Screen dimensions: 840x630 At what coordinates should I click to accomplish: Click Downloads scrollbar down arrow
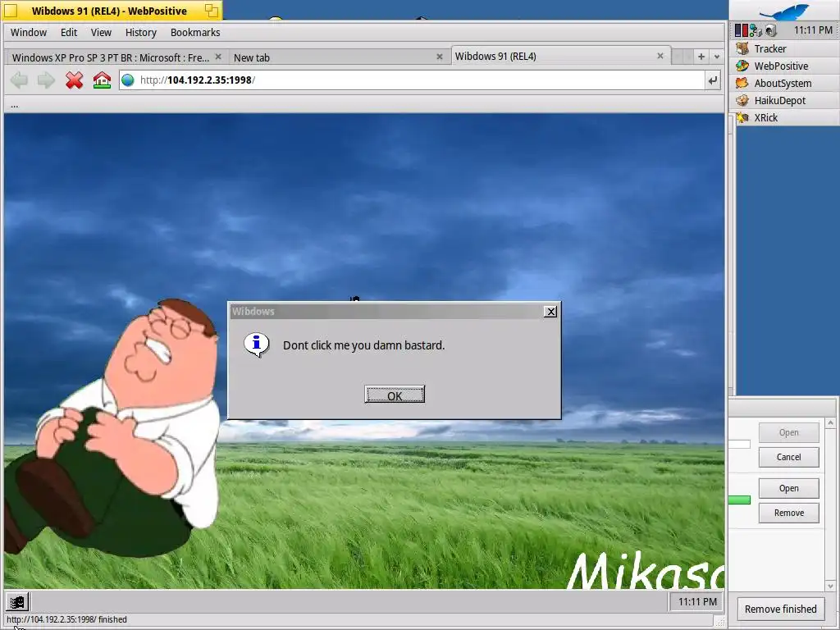click(x=830, y=586)
